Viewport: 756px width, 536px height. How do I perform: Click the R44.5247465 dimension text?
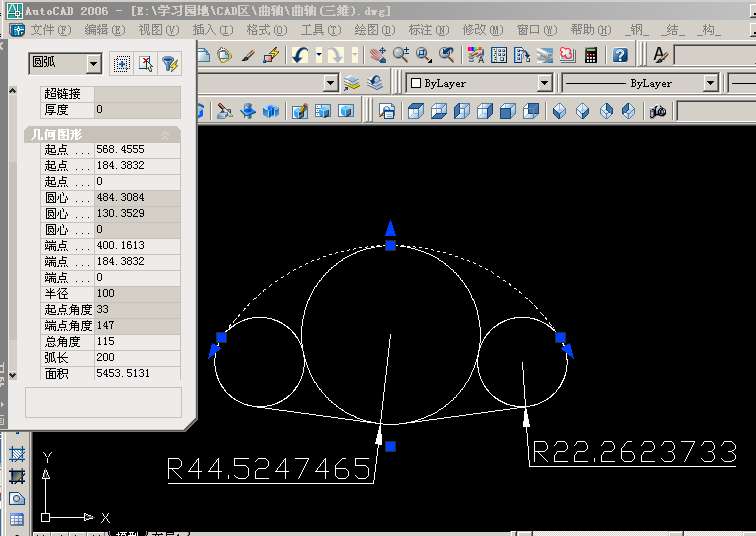269,468
